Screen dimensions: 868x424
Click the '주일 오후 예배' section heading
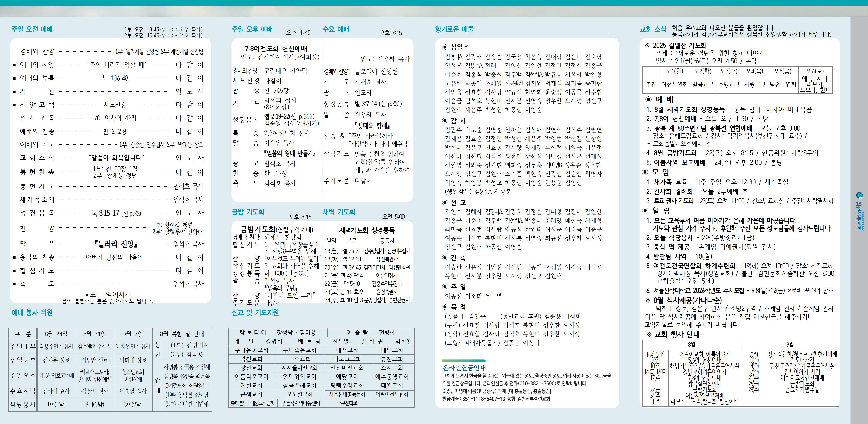click(x=252, y=29)
